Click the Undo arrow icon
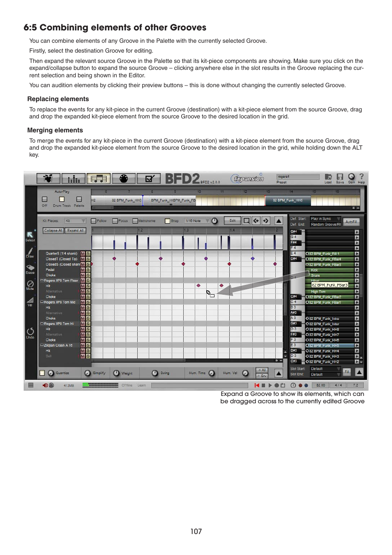 click(30, 331)
